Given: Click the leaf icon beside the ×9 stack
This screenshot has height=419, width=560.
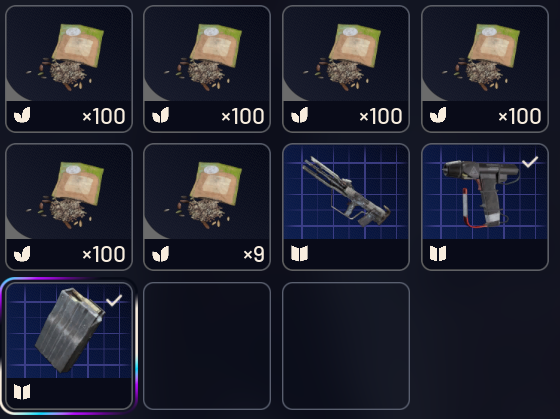Looking at the screenshot, I should [x=160, y=254].
